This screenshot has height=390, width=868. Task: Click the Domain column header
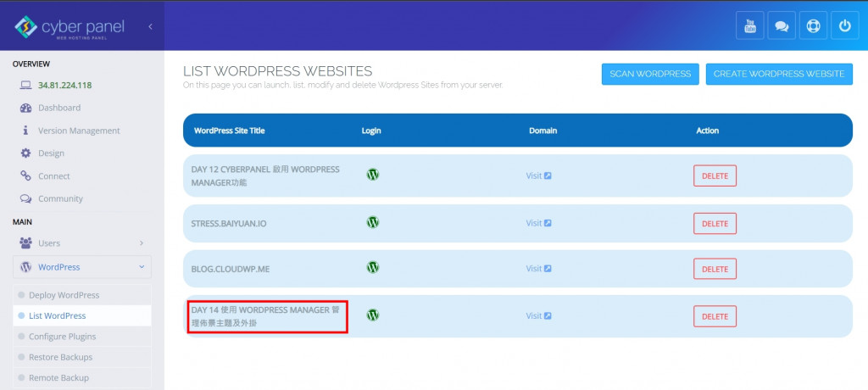click(x=543, y=131)
